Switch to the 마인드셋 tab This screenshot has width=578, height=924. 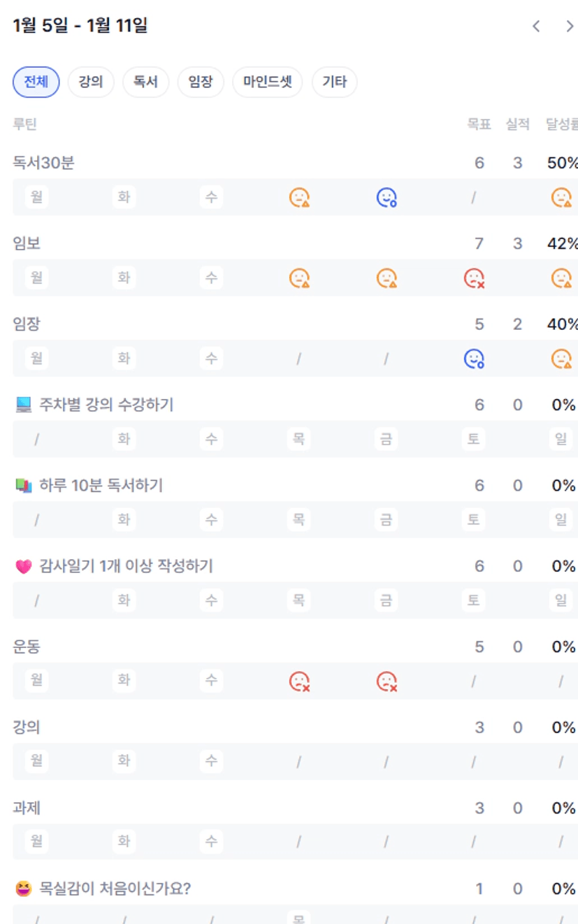[x=267, y=82]
